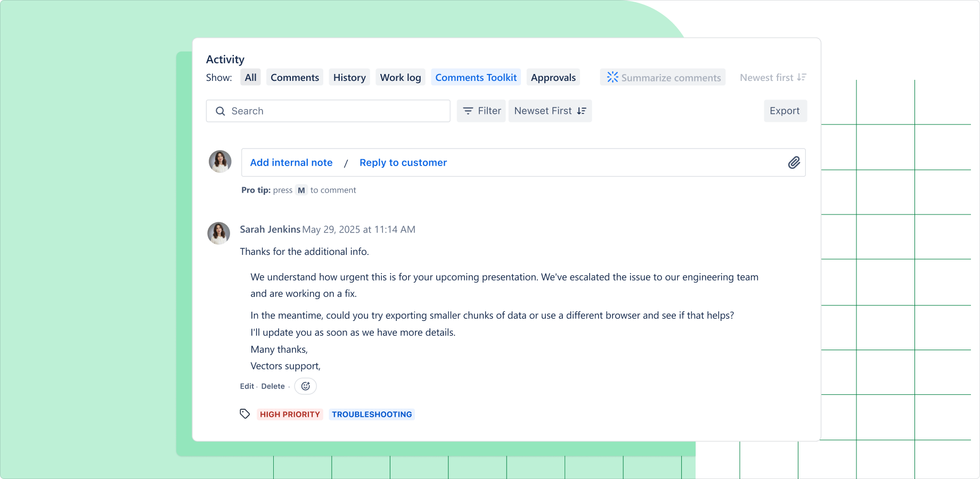Click Sarah Jenkins' avatar thumbnail
Screen dimensions: 980x479
coord(218,234)
